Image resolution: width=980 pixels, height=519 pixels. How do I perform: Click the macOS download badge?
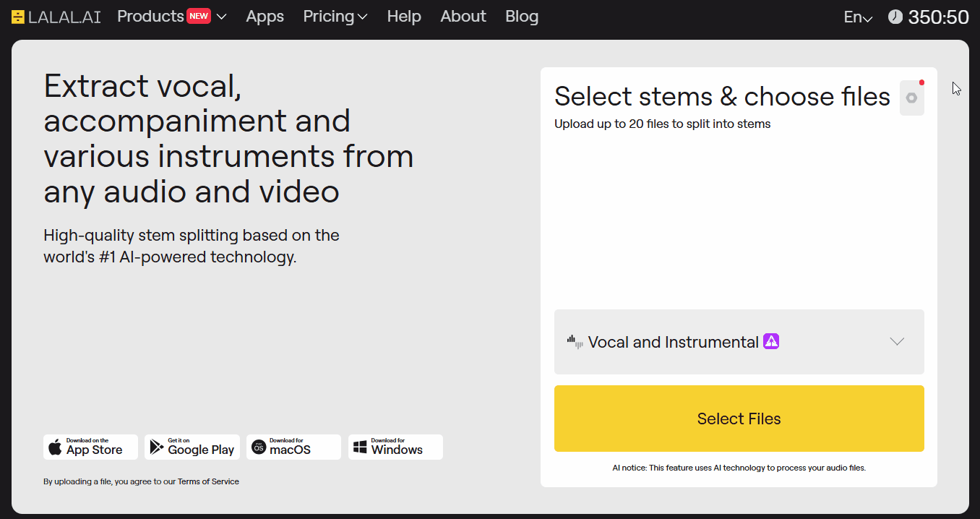point(293,447)
